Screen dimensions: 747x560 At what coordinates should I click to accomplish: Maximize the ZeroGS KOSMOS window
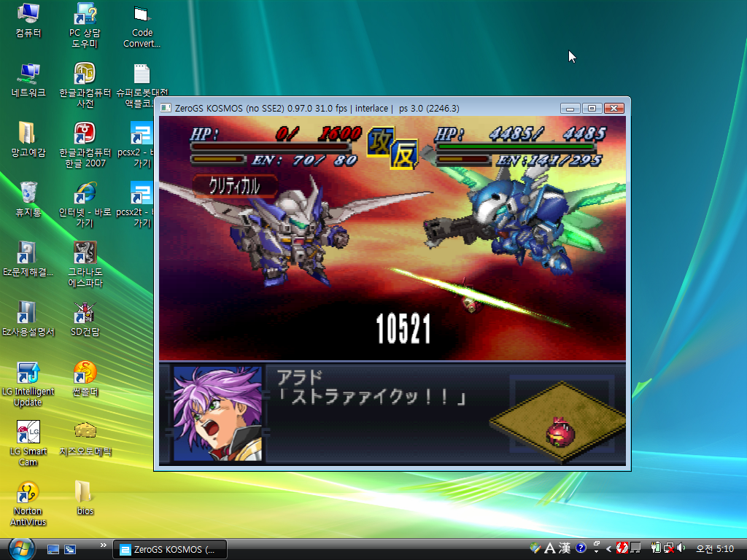click(x=592, y=109)
